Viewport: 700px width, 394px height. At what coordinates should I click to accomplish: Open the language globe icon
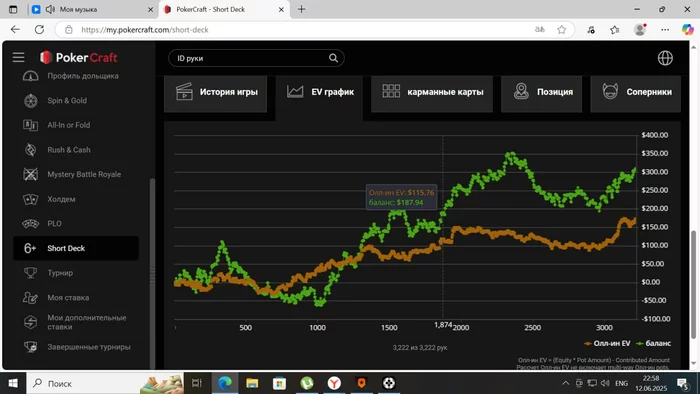(665, 58)
